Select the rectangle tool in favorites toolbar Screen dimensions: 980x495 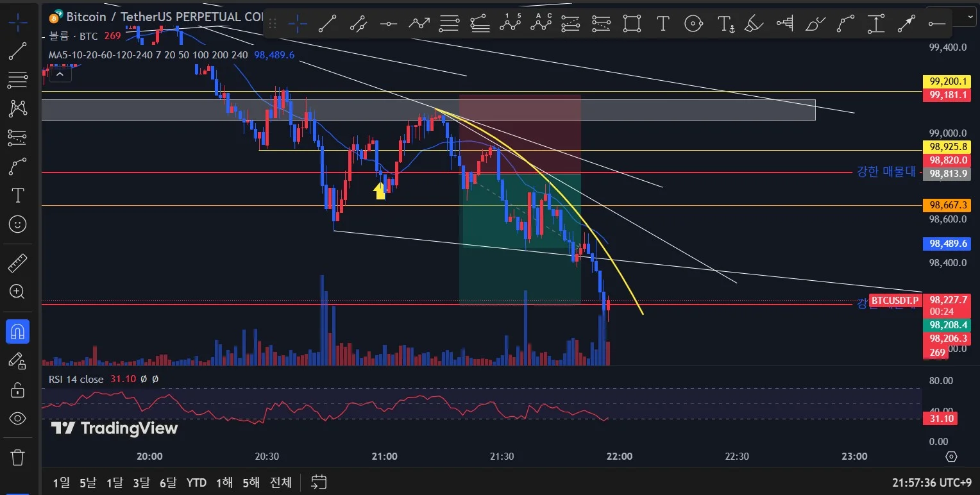click(632, 24)
